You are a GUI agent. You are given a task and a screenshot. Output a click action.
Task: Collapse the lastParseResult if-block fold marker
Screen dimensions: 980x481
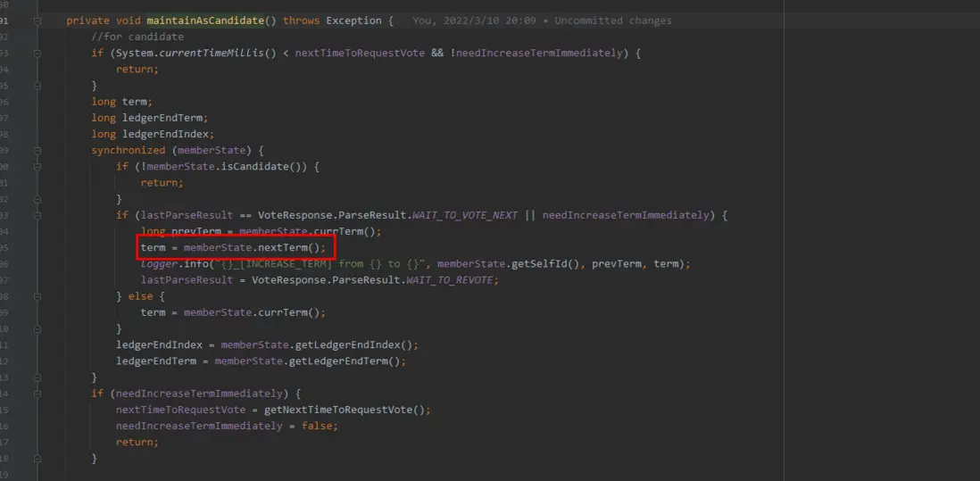click(x=37, y=216)
